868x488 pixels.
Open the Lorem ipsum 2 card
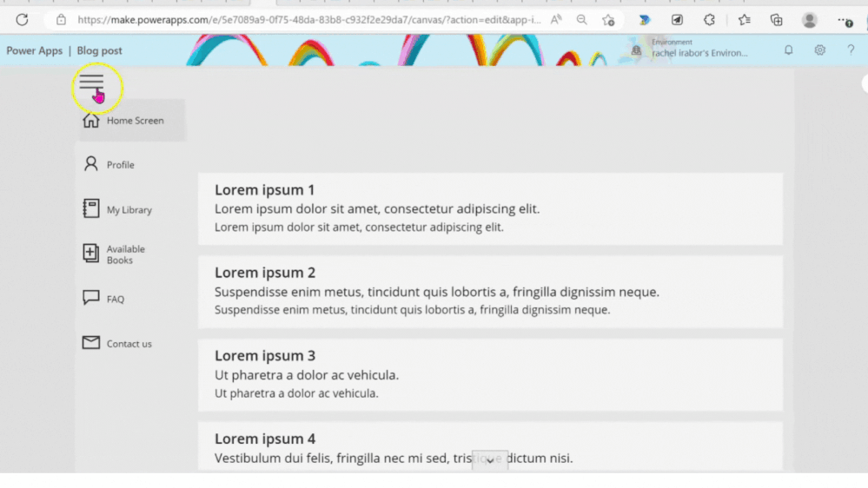[x=490, y=292]
